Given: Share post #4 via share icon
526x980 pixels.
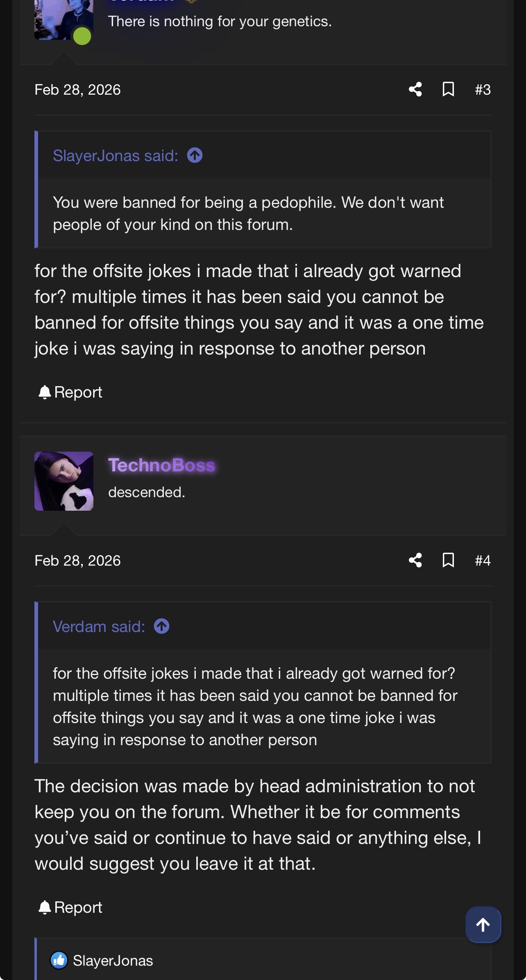Looking at the screenshot, I should tap(415, 560).
